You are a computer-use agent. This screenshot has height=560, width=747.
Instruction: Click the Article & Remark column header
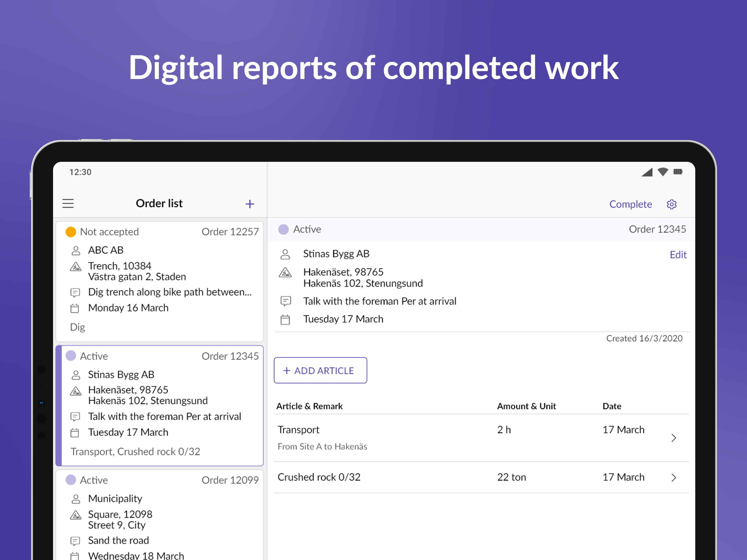coord(309,406)
